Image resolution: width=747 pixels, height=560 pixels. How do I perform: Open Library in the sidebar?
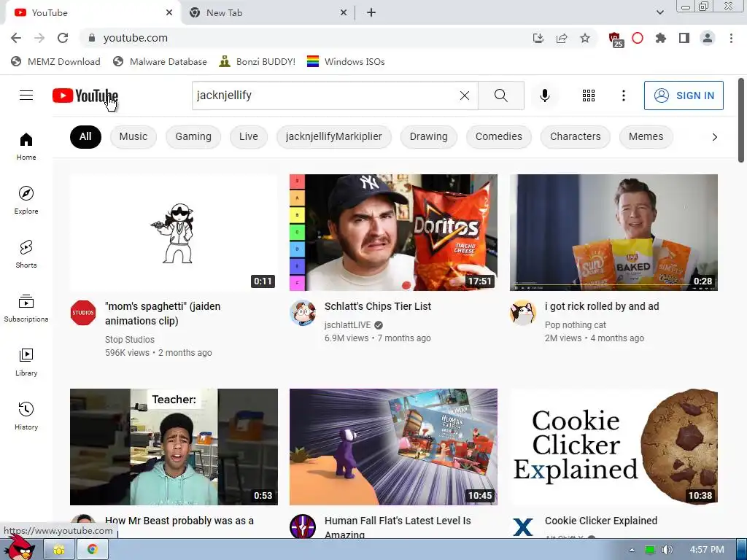click(26, 362)
